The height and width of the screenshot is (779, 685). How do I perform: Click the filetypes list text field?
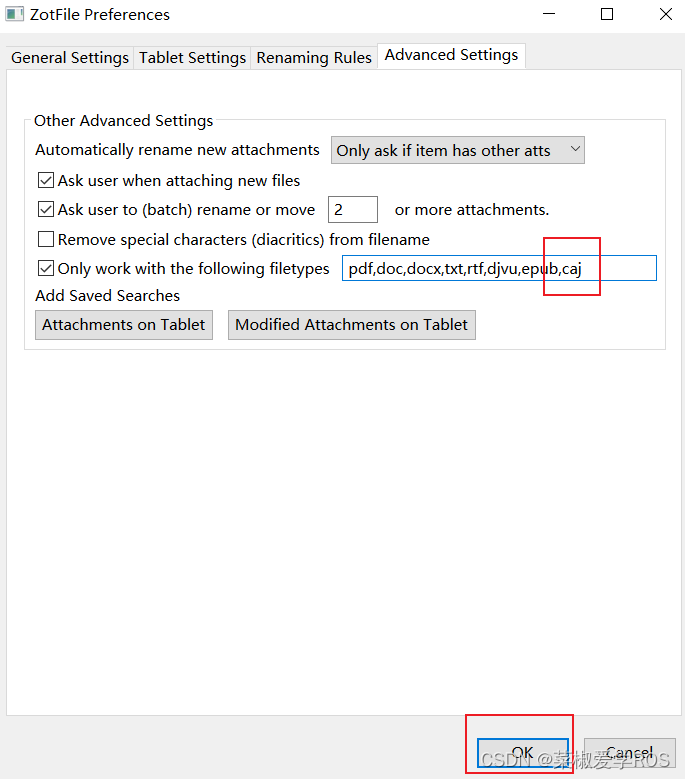tap(499, 268)
